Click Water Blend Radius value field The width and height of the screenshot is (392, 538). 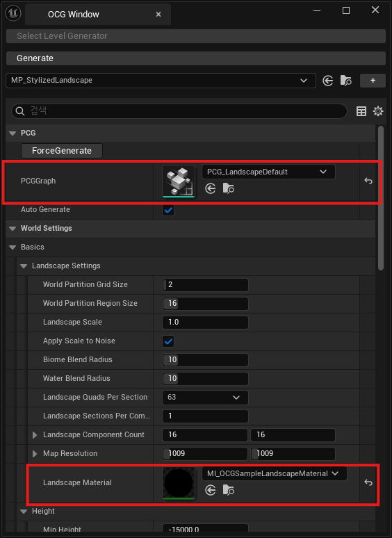tap(205, 378)
